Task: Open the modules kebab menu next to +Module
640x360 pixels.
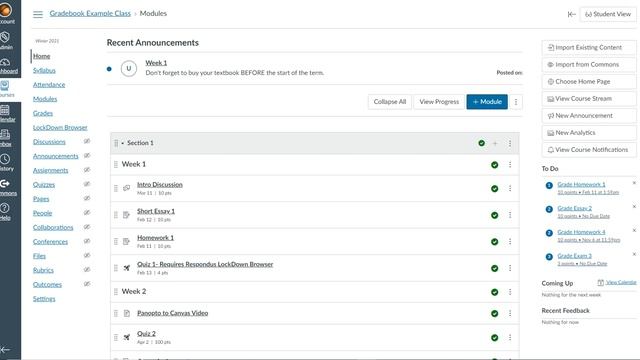Action: coord(516,102)
